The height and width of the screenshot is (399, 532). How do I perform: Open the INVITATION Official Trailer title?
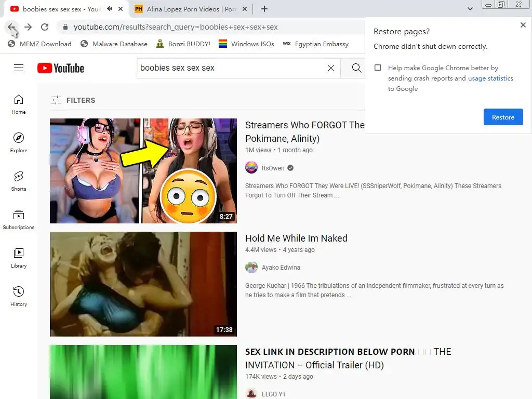348,358
